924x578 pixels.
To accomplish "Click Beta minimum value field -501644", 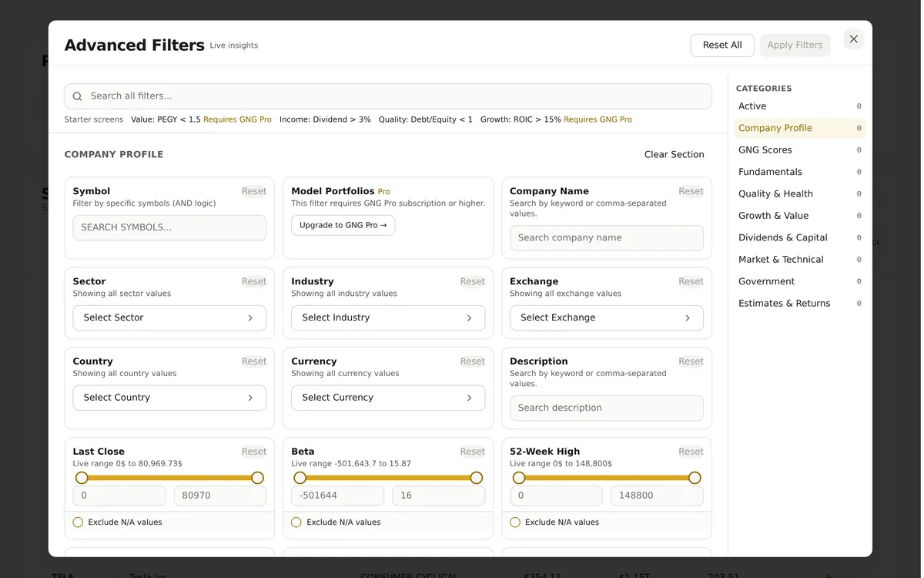I will [338, 496].
